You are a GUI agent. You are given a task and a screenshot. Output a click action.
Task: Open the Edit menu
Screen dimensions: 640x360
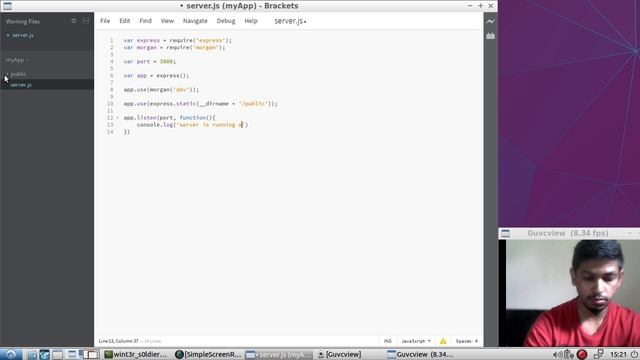click(x=124, y=21)
